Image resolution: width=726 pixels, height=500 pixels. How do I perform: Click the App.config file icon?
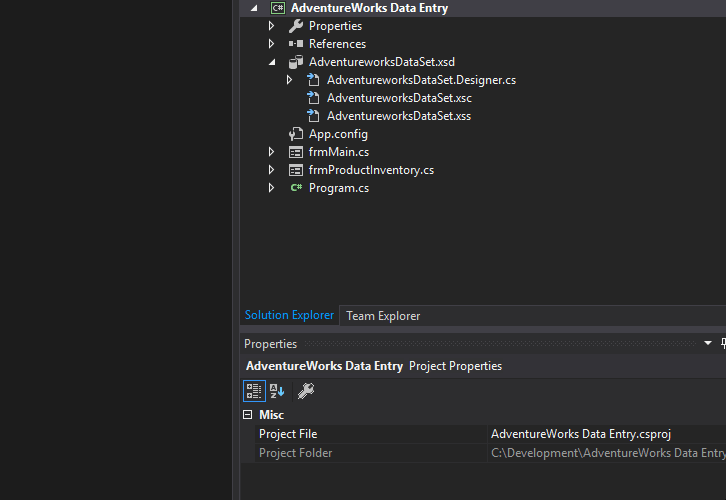pos(296,134)
